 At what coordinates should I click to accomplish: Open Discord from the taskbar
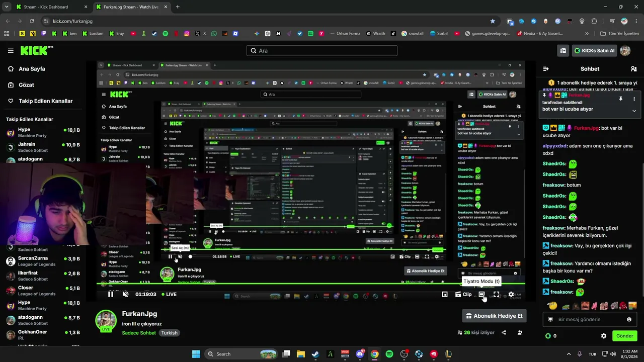360,354
